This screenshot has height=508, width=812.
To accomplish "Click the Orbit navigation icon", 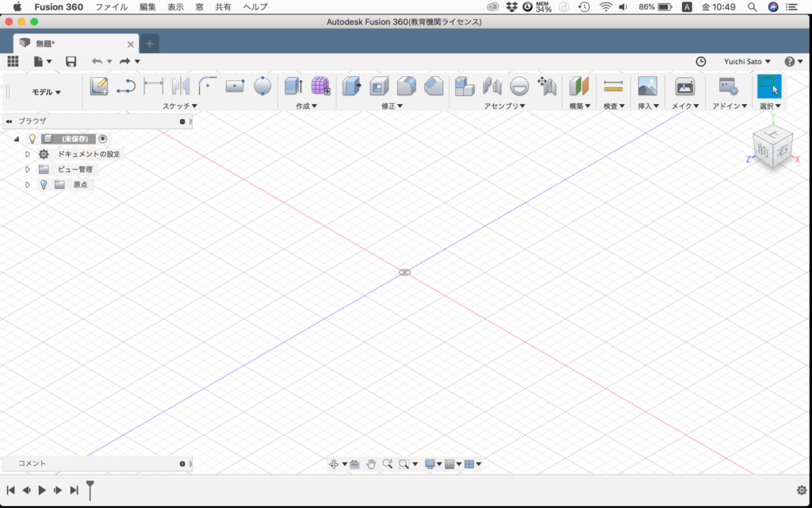I will coord(334,464).
